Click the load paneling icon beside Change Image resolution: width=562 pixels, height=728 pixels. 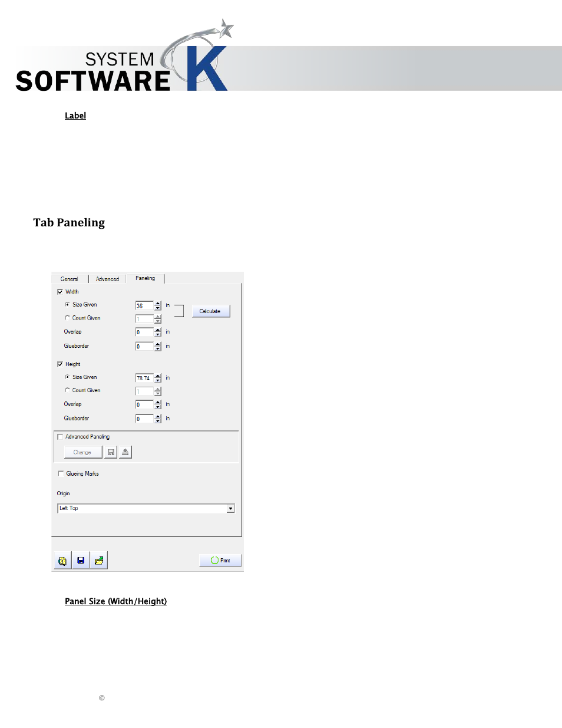coord(125,452)
